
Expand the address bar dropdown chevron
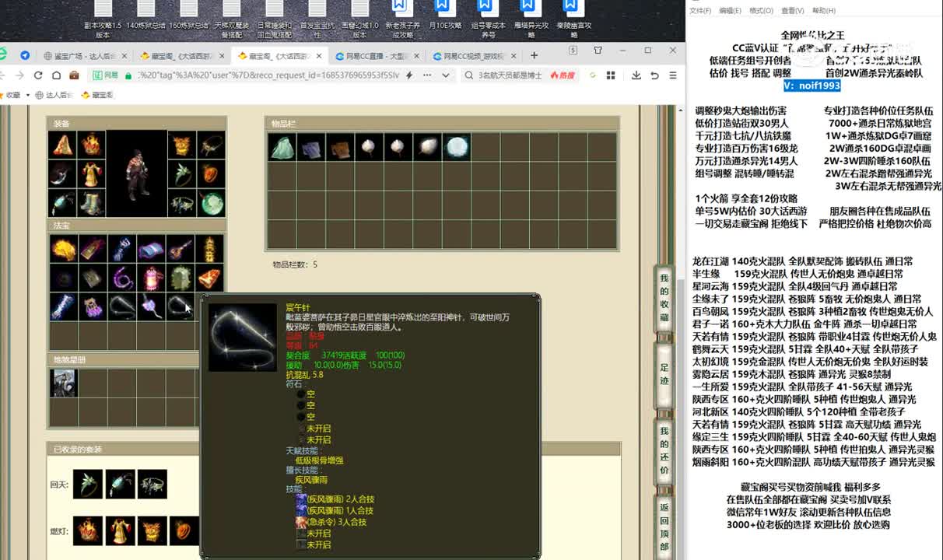click(446, 75)
